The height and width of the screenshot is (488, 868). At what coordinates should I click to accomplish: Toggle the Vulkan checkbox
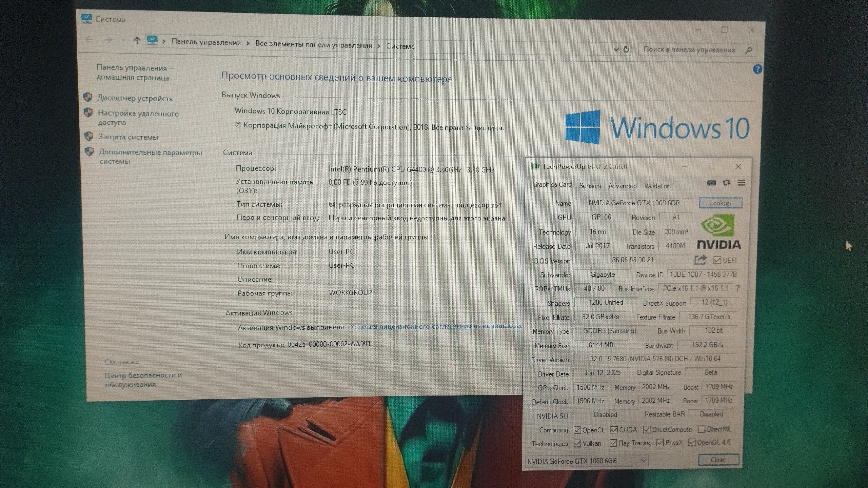point(577,443)
